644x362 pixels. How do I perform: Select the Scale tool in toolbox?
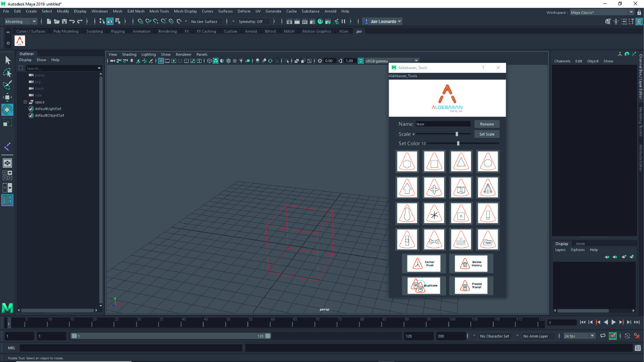click(x=7, y=122)
